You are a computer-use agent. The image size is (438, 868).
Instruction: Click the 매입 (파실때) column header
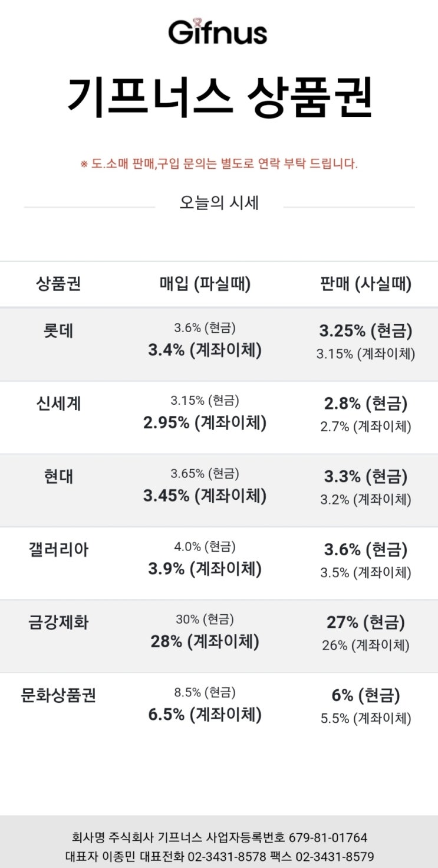pos(205,284)
